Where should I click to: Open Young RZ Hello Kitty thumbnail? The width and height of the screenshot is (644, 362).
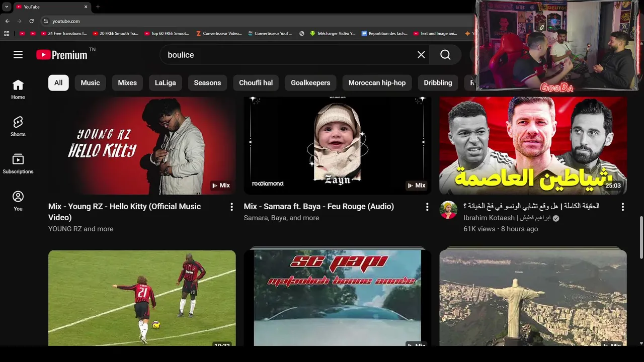click(142, 145)
